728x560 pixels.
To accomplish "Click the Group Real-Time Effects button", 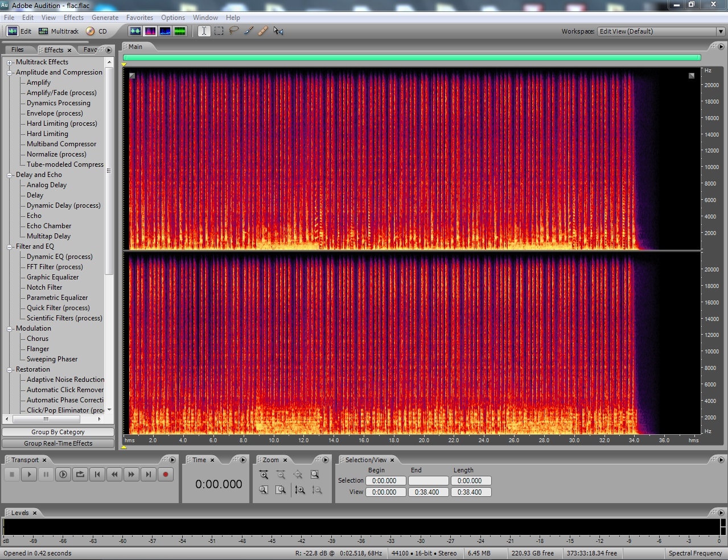I will [x=58, y=443].
